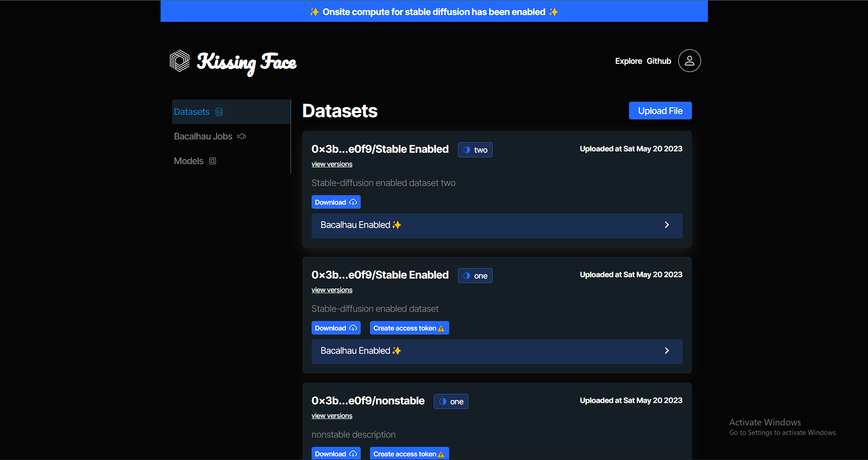The height and width of the screenshot is (460, 868).
Task: Click the "Onsite compute for stable diffusion" banner
Action: [x=434, y=11]
